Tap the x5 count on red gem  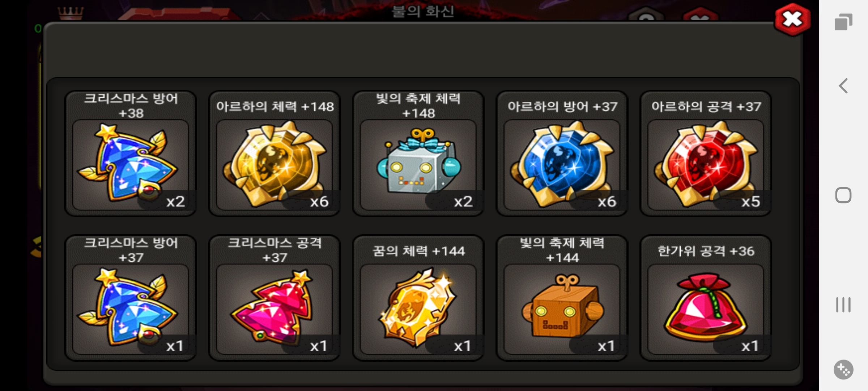coord(751,201)
